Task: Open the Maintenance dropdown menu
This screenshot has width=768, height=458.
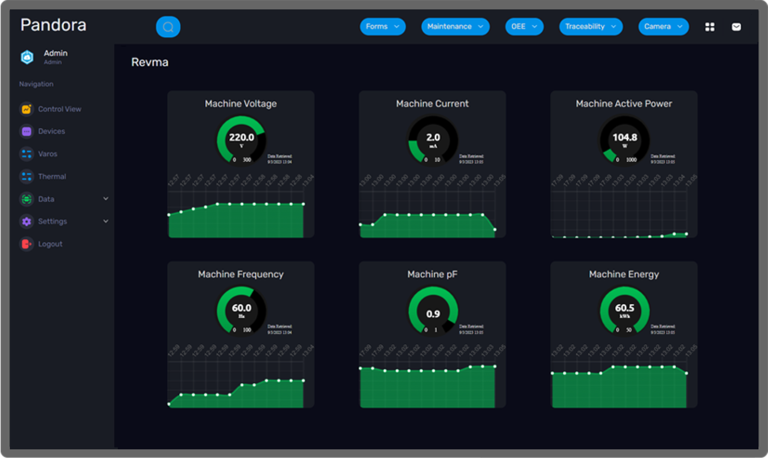Action: [455, 27]
